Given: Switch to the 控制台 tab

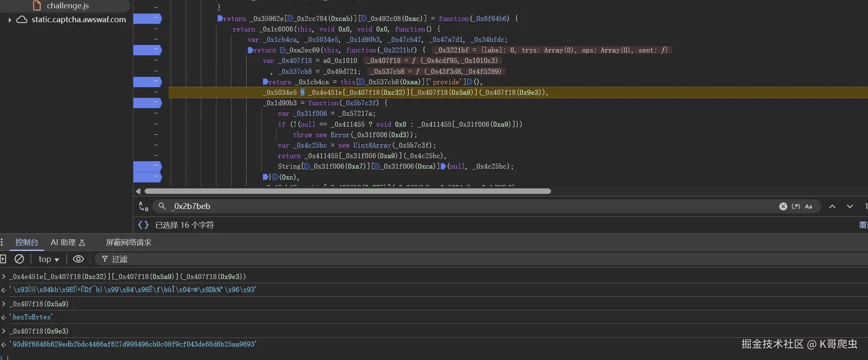Looking at the screenshot, I should coord(26,242).
